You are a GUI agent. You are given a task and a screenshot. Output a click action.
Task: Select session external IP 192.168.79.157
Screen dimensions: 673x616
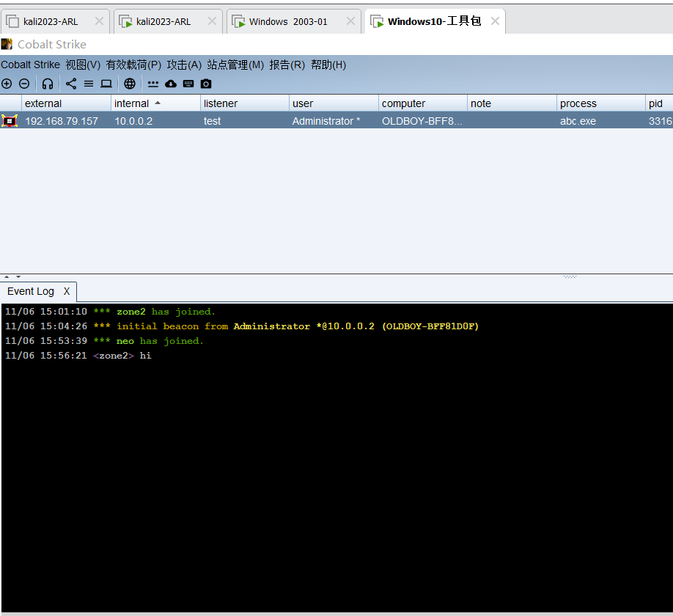(62, 121)
